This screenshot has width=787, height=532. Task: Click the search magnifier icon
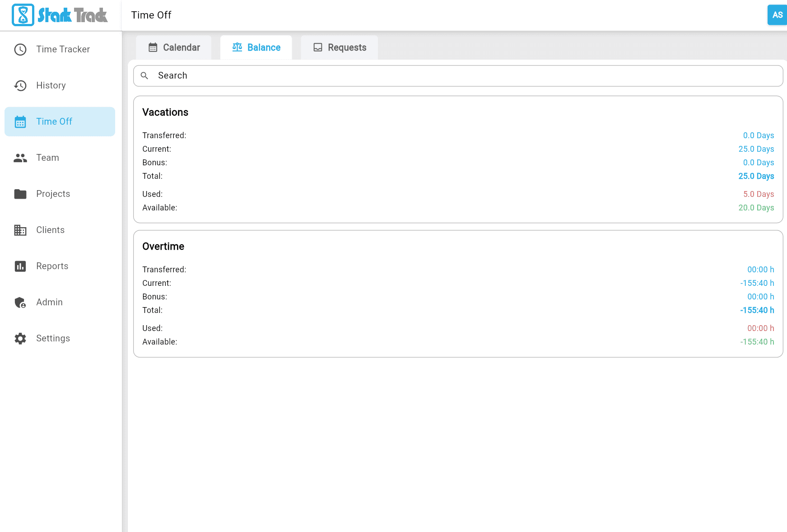[144, 76]
